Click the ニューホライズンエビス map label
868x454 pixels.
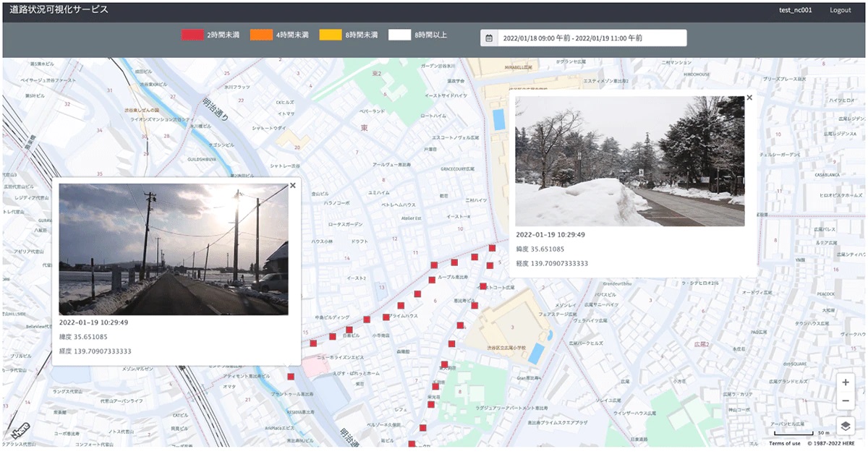click(x=341, y=357)
